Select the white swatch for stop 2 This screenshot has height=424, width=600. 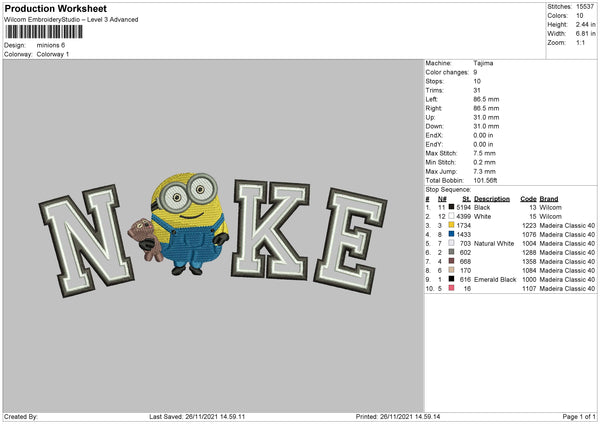(x=452, y=216)
